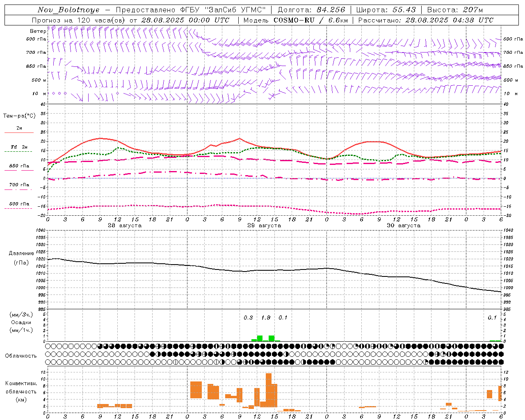Click the 'Осадки' precipitation label

pyautogui.click(x=21, y=322)
